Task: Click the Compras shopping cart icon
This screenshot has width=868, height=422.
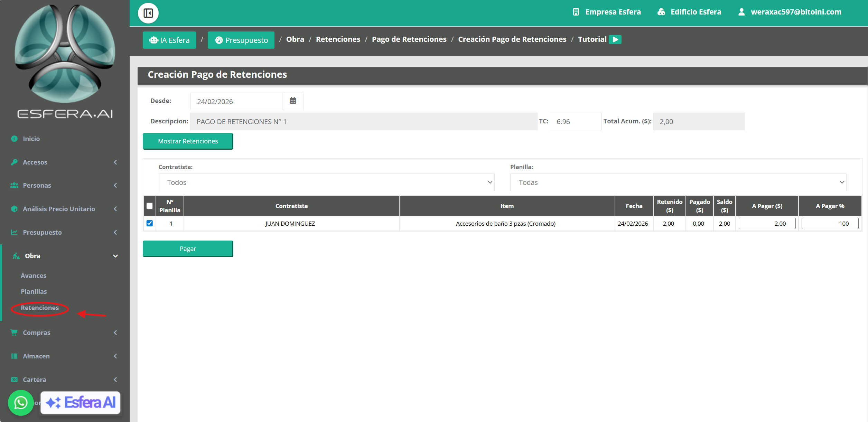Action: pos(14,332)
